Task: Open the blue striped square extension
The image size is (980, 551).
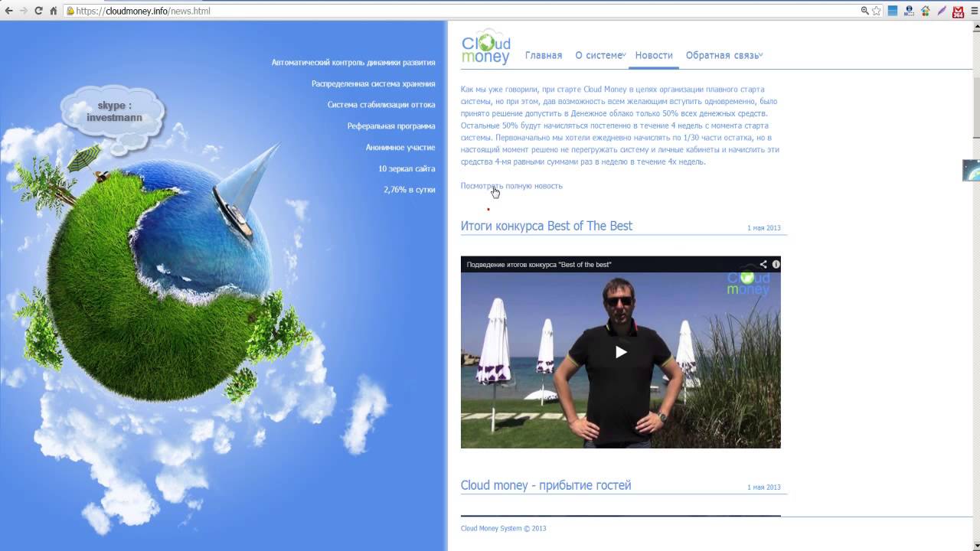Action: click(x=893, y=11)
